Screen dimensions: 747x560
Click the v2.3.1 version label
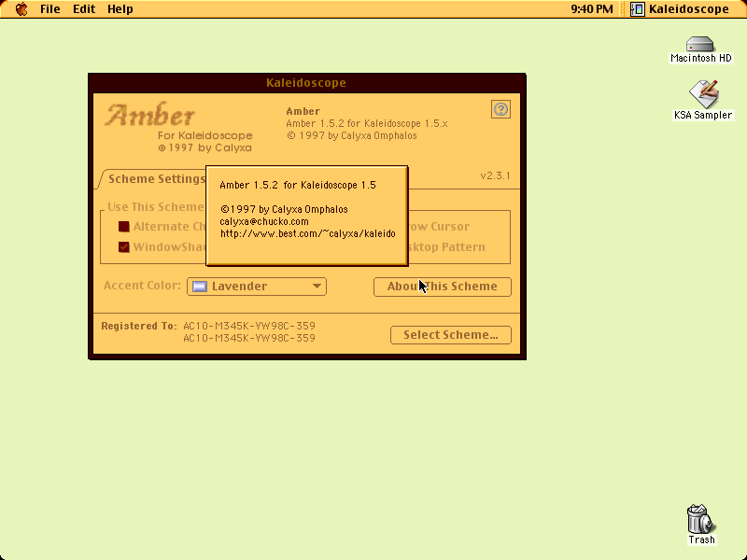[495, 175]
